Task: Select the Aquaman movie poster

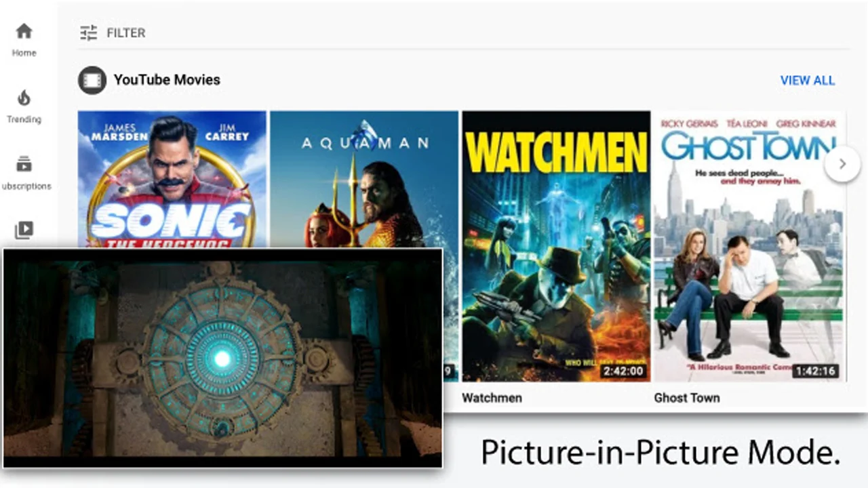Action: click(x=364, y=180)
